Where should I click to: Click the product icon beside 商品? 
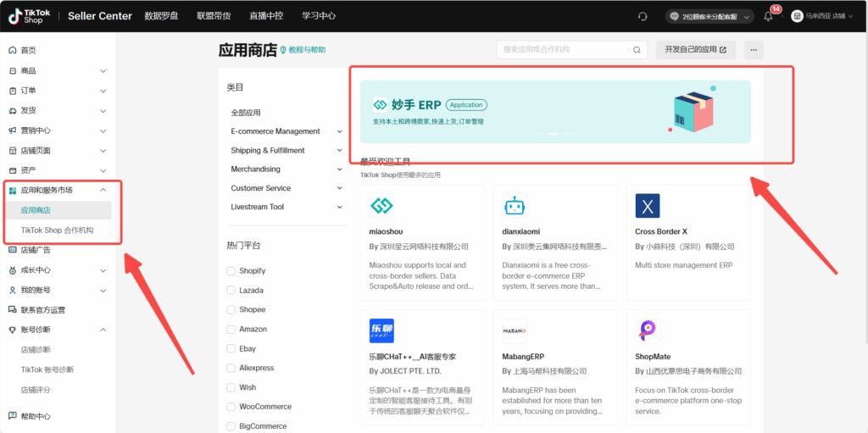coord(13,71)
